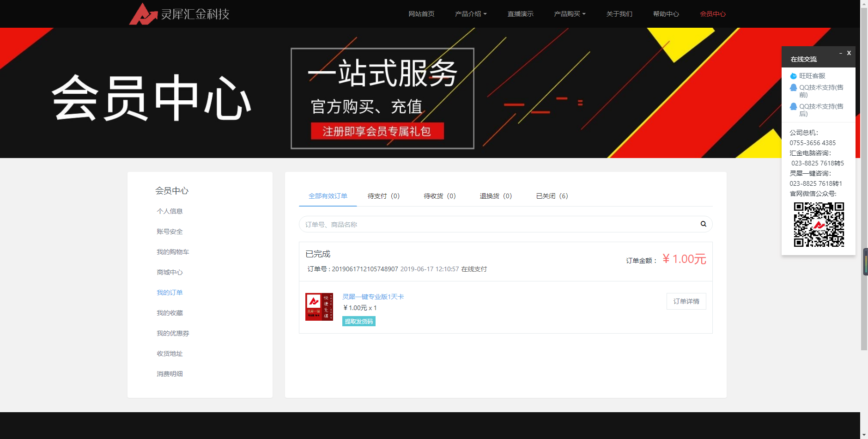Open 网站首页 from the navigation bar

421,14
